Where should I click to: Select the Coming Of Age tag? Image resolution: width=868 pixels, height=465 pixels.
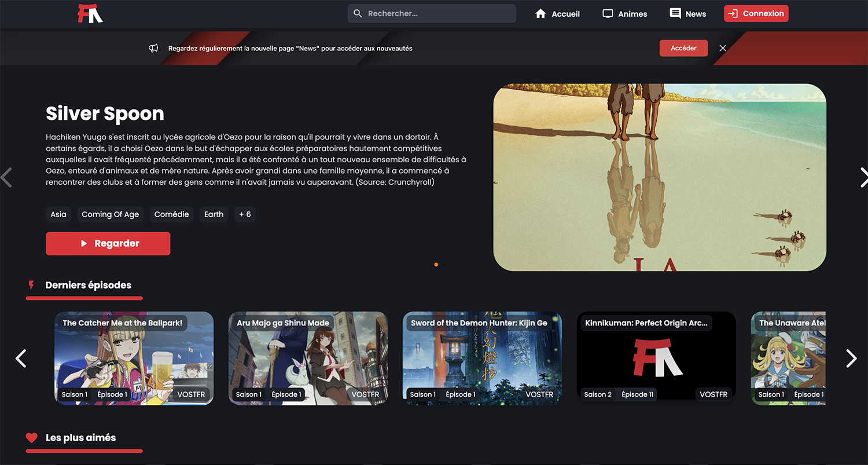[x=110, y=214]
